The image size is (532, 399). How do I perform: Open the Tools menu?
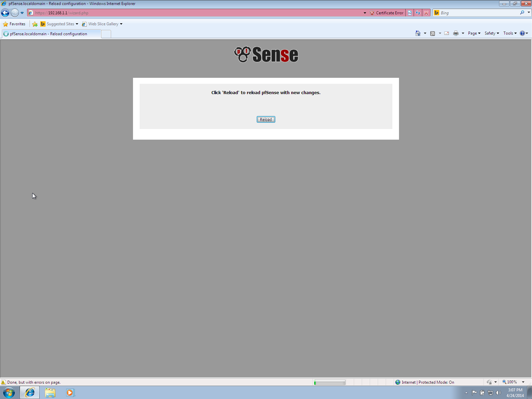click(x=510, y=33)
